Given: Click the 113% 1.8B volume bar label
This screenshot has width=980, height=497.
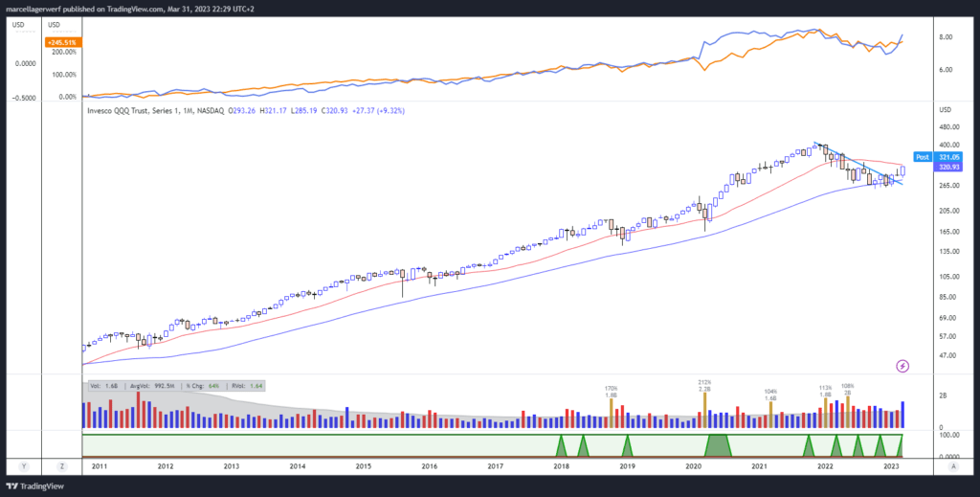Looking at the screenshot, I should coord(826,391).
